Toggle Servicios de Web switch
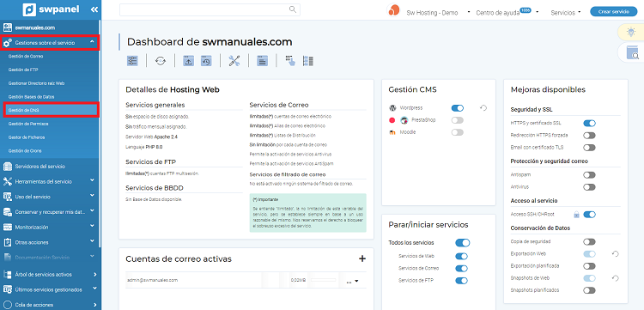This screenshot has height=310, width=644. coord(462,256)
